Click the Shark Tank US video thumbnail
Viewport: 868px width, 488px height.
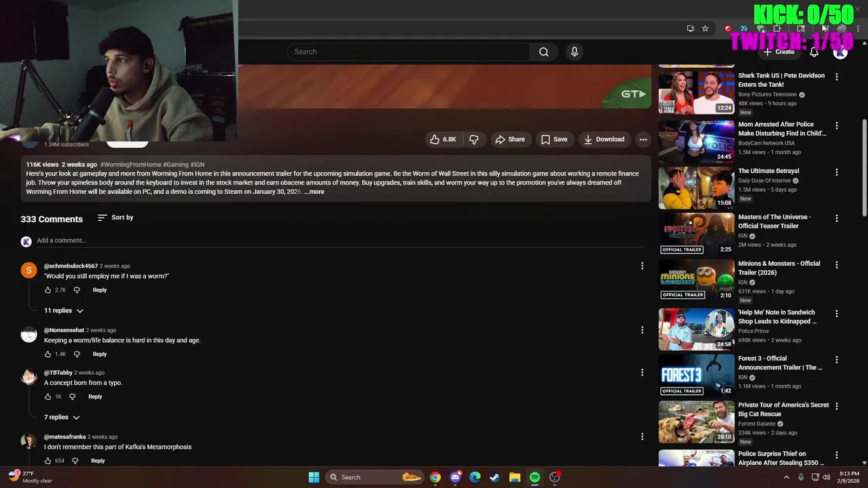click(696, 92)
